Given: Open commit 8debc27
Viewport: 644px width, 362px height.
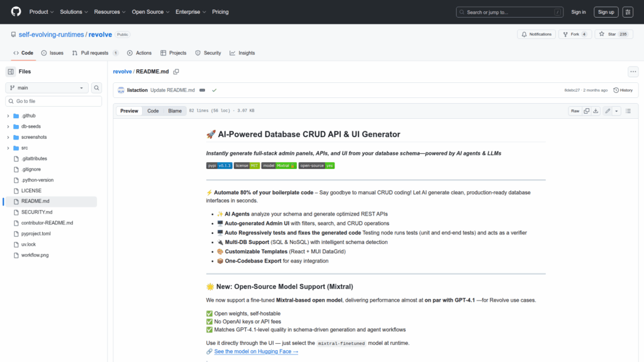Looking at the screenshot, I should 572,90.
